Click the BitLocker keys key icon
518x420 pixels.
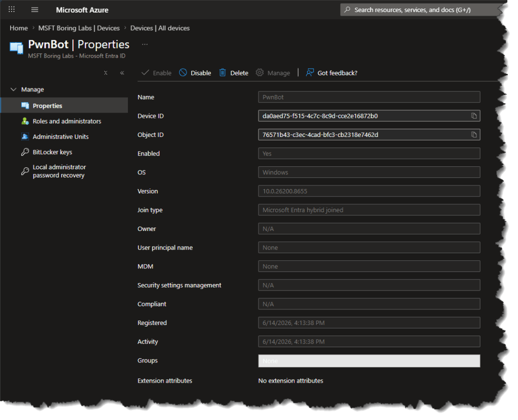[x=25, y=152]
